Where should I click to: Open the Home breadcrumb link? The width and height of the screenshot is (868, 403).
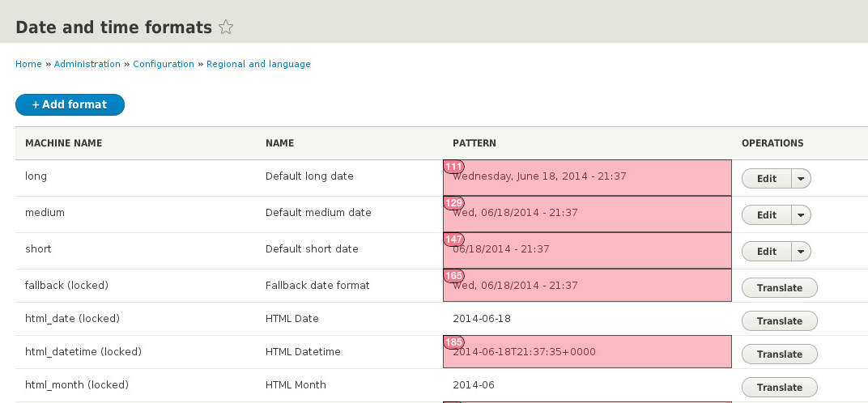pos(28,64)
